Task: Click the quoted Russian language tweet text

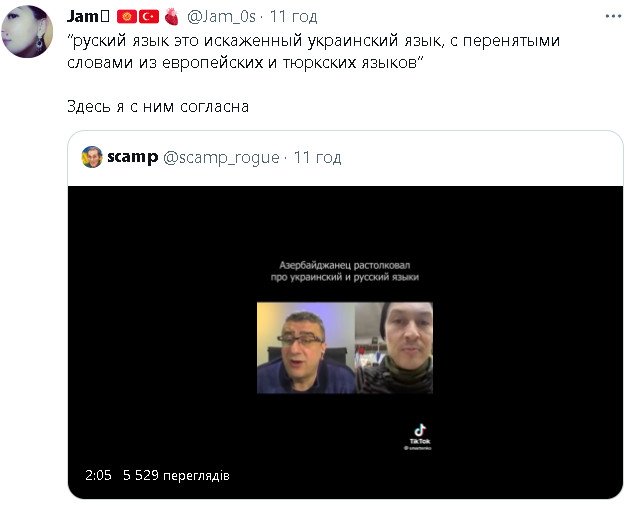Action: pyautogui.click(x=313, y=51)
